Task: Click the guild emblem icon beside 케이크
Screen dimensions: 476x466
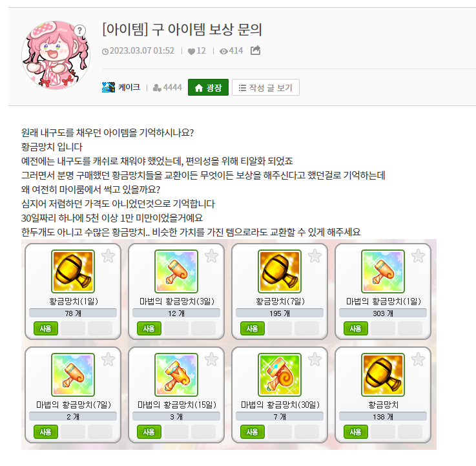Action: coord(109,87)
